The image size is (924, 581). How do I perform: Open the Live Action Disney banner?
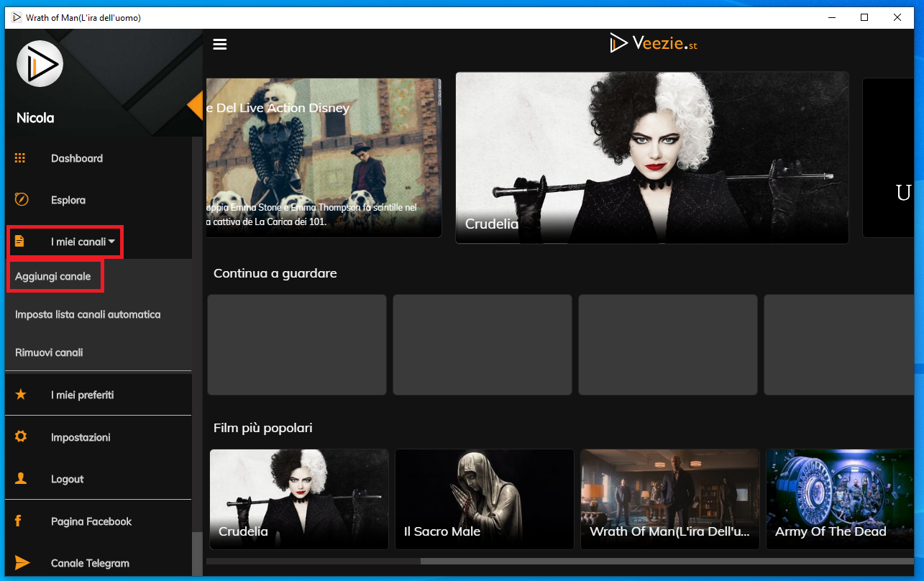[x=324, y=157]
